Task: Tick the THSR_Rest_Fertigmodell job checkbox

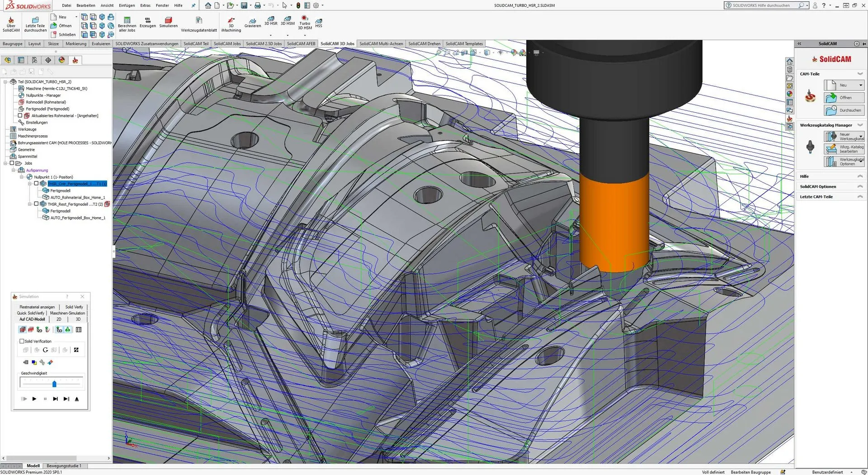Action: click(x=36, y=204)
